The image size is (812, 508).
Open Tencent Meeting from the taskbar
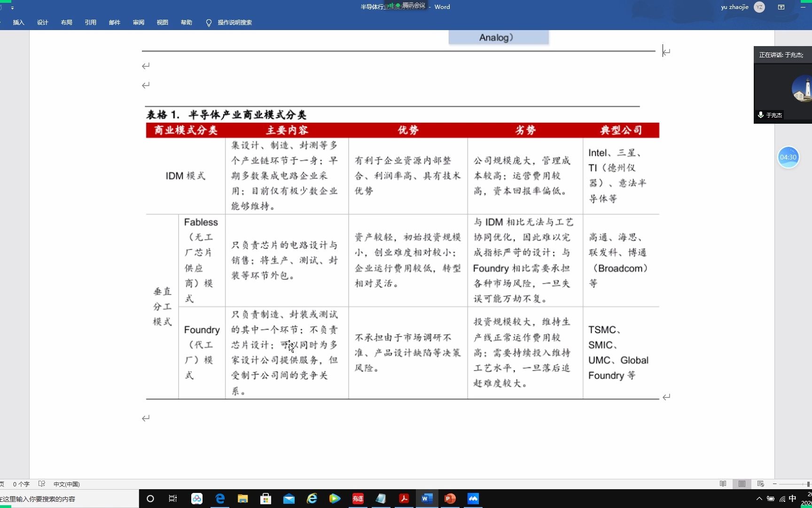point(473,499)
